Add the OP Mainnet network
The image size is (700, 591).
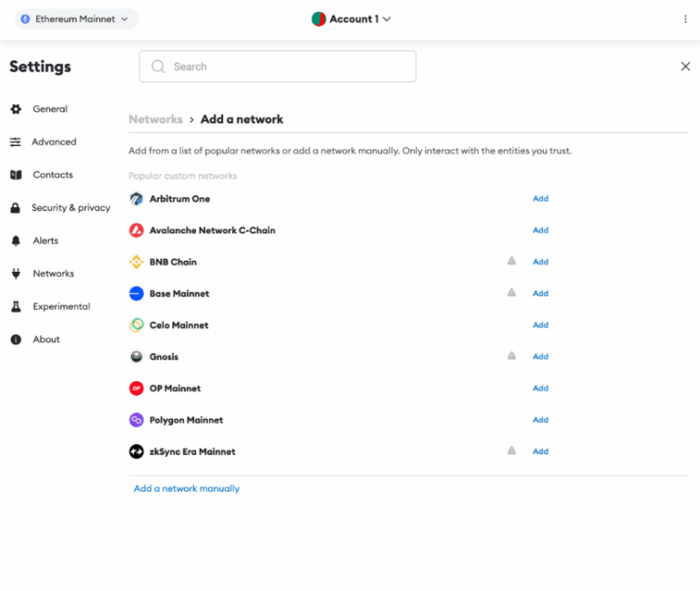(540, 389)
